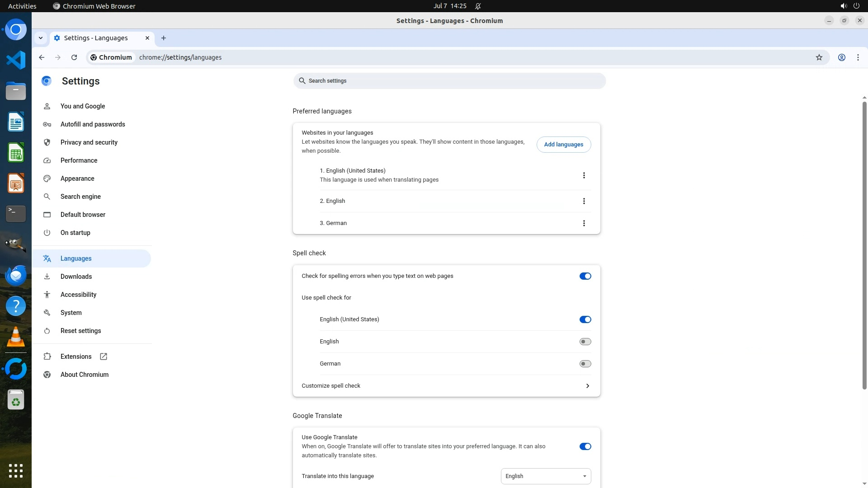Viewport: 868px width, 488px height.
Task: Open the Appearance settings section
Action: 77,178
